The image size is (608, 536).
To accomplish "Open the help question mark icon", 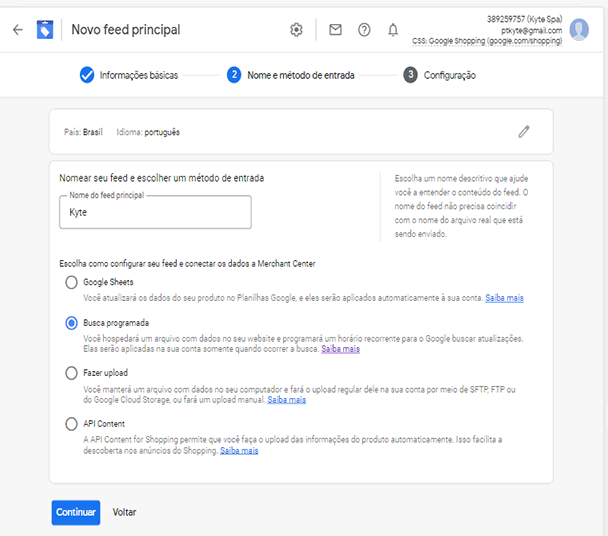I will pos(364,30).
